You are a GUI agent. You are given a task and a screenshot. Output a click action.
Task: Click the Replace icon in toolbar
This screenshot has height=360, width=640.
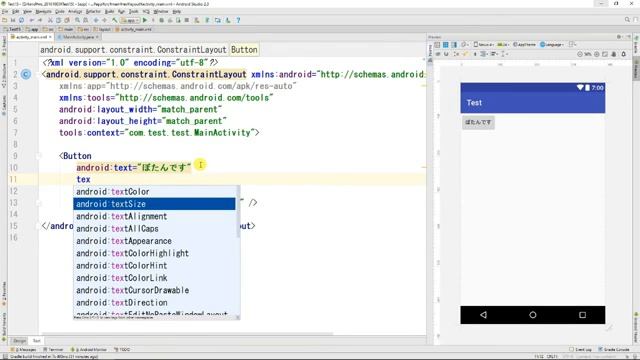click(85, 20)
